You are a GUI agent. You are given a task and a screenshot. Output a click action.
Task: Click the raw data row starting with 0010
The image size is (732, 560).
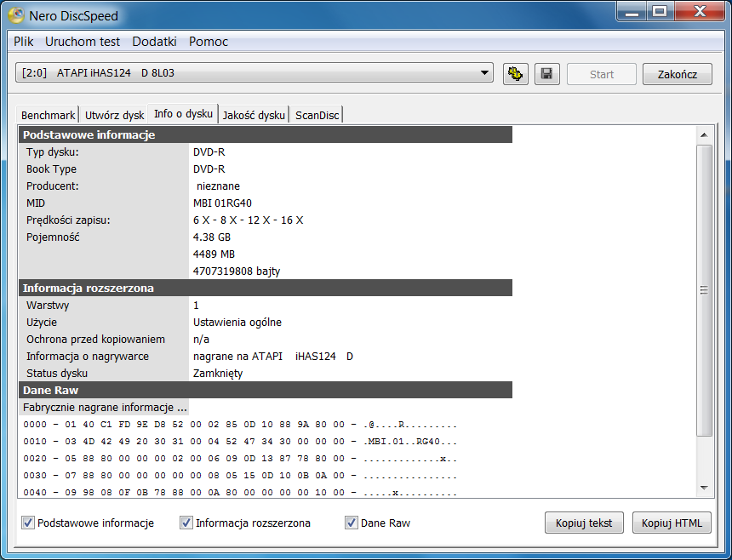click(240, 442)
